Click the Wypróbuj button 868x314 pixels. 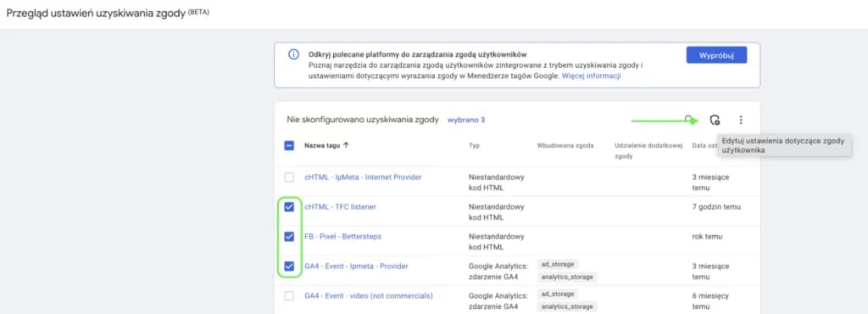click(716, 55)
